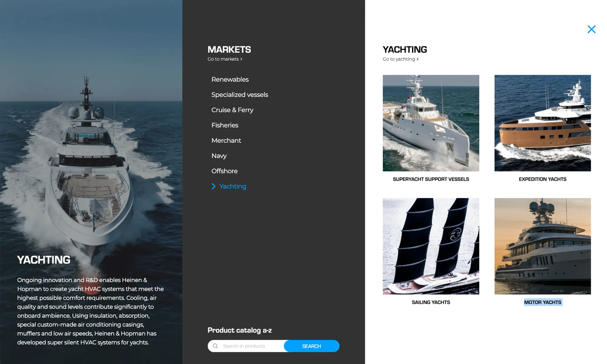Open the Motor Yachts image tile

(543, 246)
